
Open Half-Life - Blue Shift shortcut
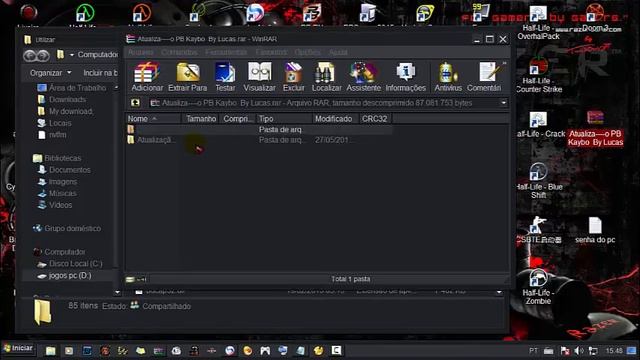point(539,180)
